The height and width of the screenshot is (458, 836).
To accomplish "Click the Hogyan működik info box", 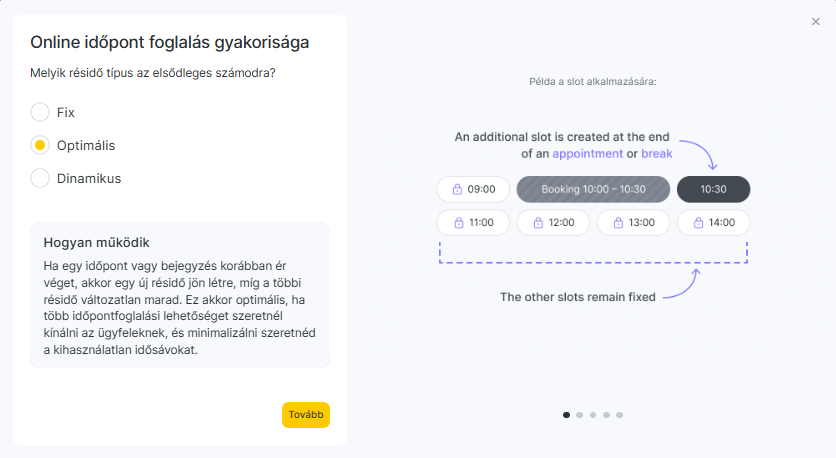I will coord(180,295).
